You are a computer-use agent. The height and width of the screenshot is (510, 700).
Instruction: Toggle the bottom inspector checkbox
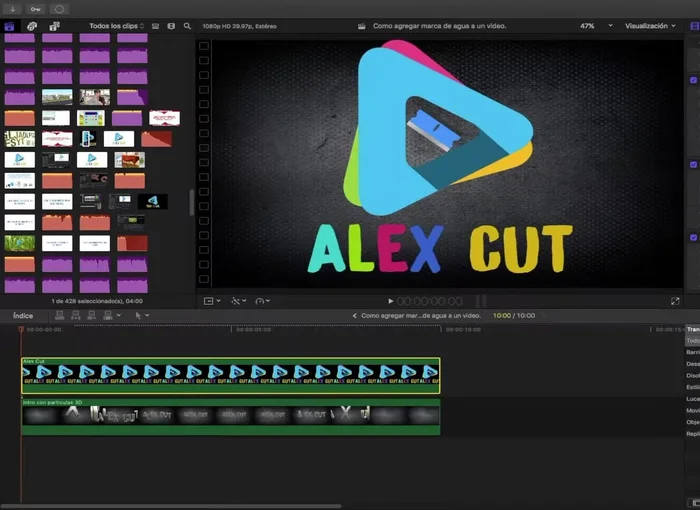[x=693, y=238]
